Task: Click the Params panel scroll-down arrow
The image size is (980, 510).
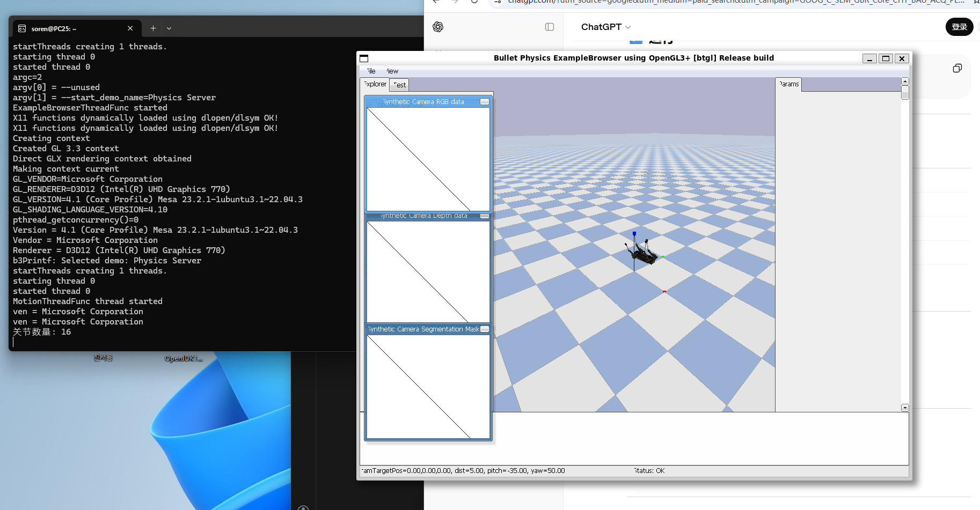Action: click(x=905, y=408)
